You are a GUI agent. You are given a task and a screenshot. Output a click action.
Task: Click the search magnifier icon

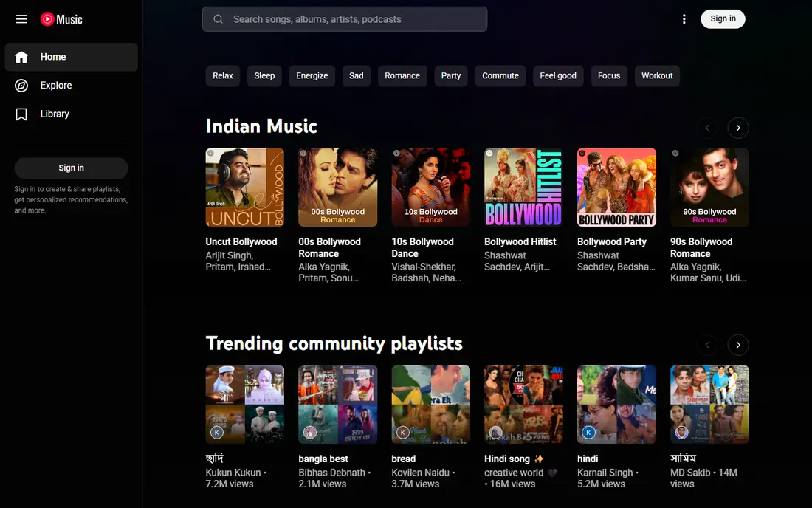click(218, 19)
